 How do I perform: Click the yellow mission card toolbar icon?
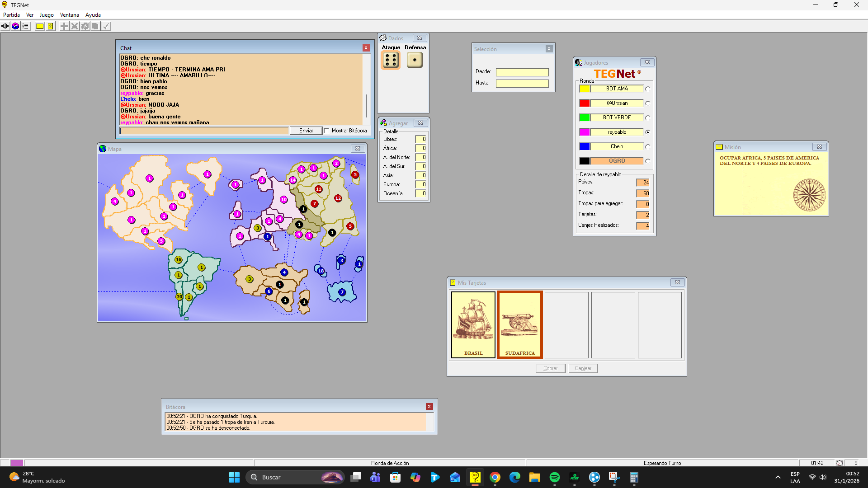click(x=40, y=26)
